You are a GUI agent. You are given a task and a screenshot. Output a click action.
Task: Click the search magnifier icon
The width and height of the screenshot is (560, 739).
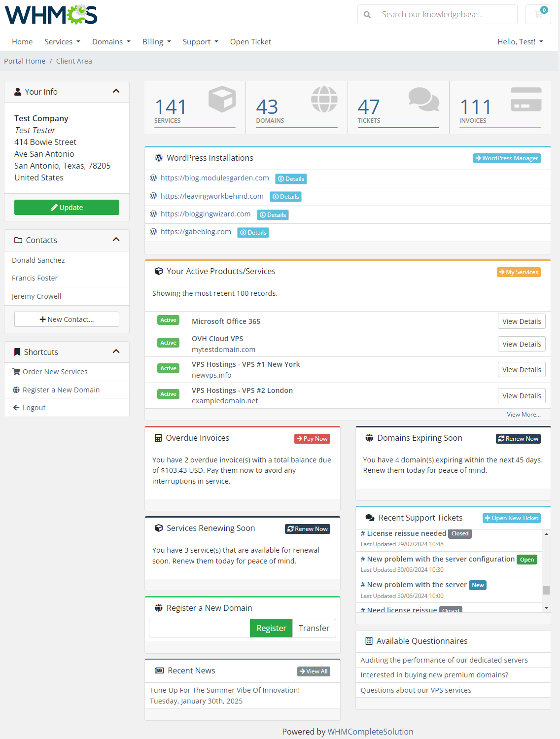point(367,14)
